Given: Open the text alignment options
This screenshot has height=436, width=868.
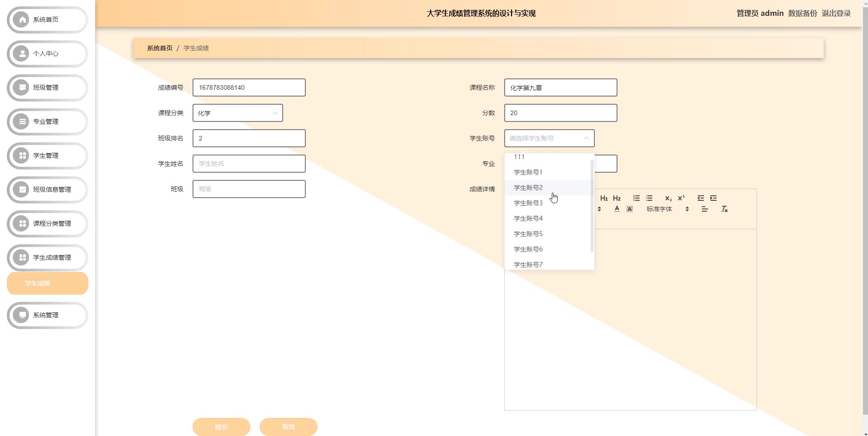Looking at the screenshot, I should pos(704,209).
